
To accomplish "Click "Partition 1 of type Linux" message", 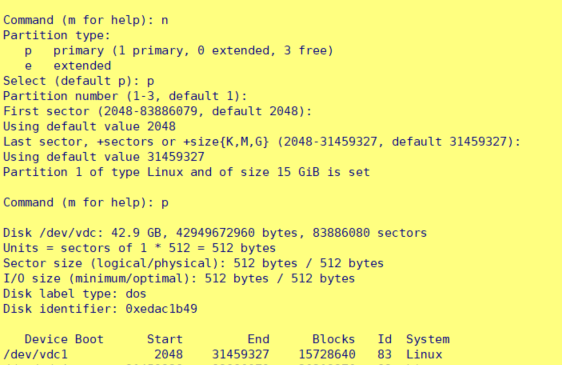I will pos(186,172).
